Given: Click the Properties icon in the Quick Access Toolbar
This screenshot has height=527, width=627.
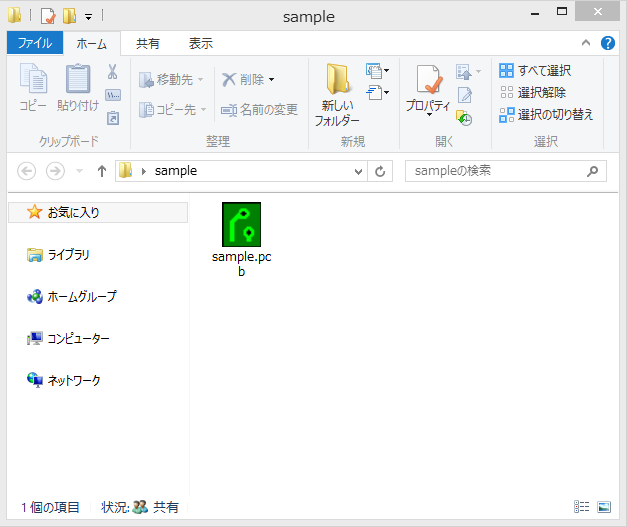Looking at the screenshot, I should click(x=48, y=16).
